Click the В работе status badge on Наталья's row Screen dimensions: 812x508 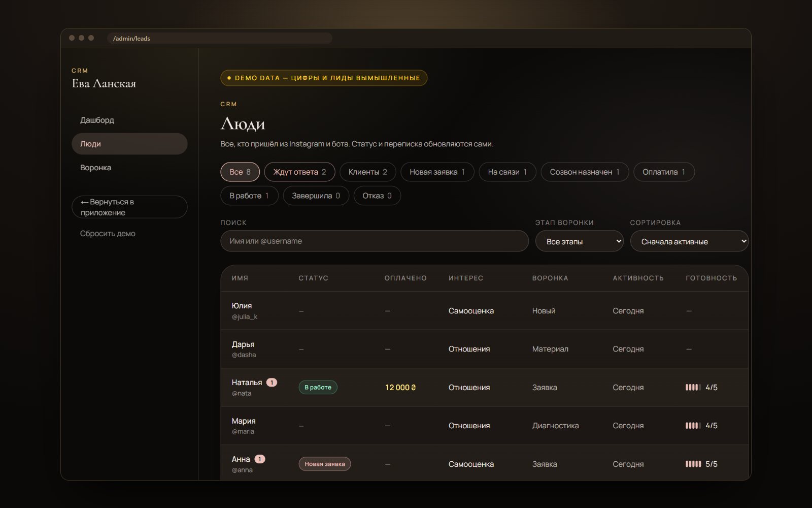[318, 387]
